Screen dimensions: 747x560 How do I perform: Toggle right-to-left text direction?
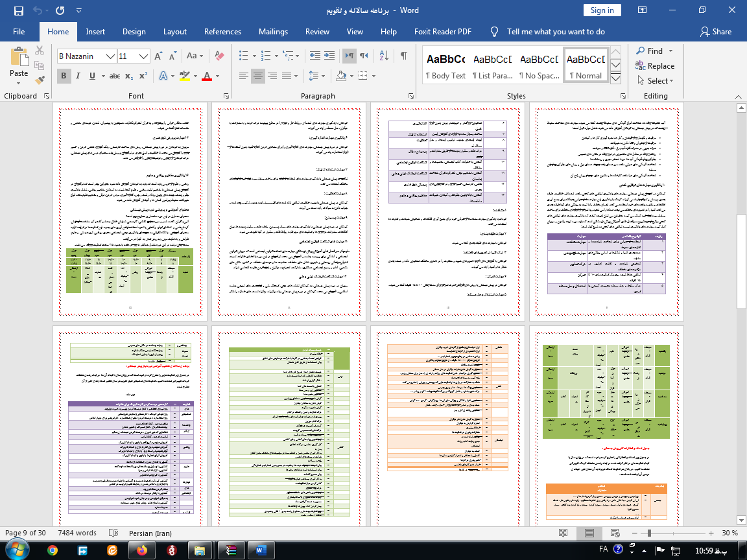364,56
